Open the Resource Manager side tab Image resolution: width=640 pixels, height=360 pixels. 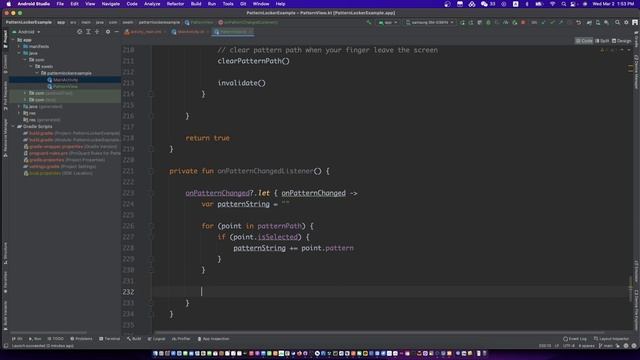(x=5, y=138)
